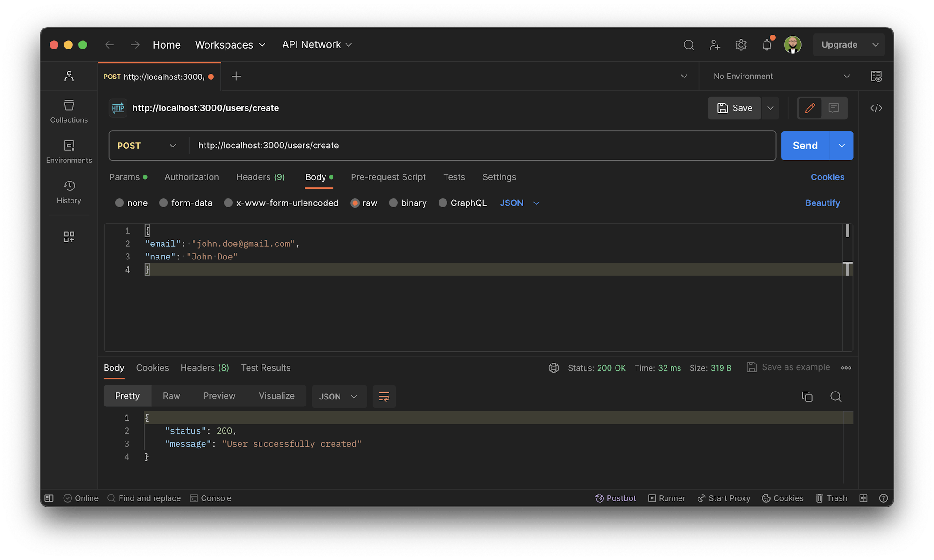Beautify the JSON request body
Screen dimensions: 934x560
tap(822, 203)
